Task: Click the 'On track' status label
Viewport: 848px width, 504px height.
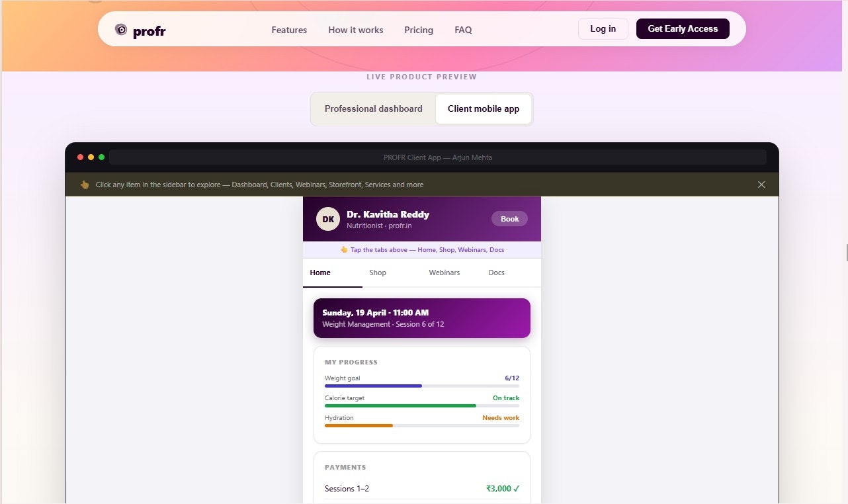Action: (506, 398)
